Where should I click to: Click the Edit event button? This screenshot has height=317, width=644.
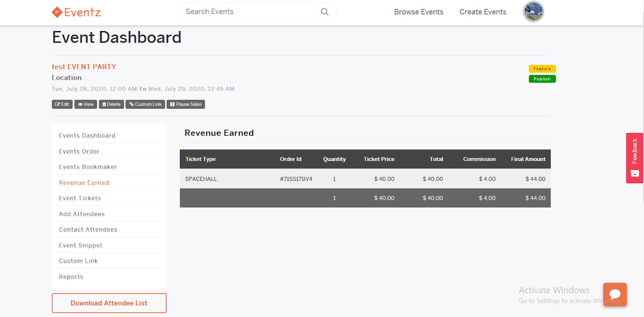(x=62, y=104)
